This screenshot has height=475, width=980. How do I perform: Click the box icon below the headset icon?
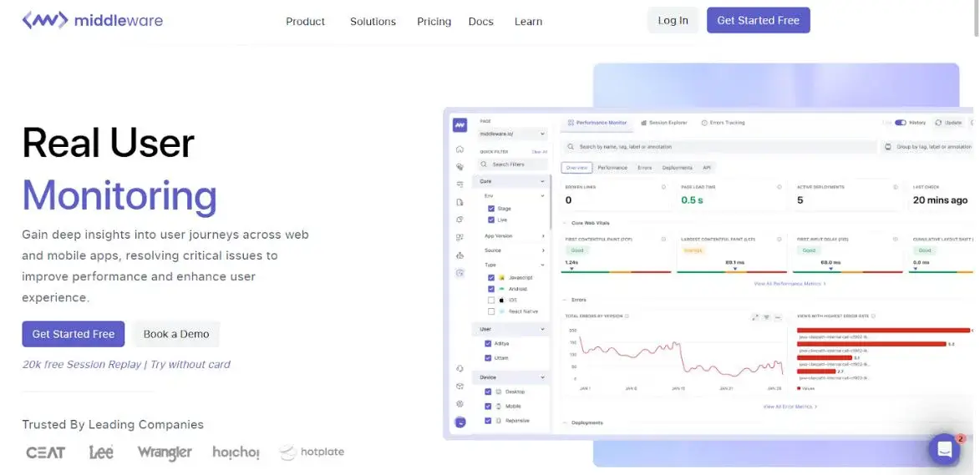[460, 387]
